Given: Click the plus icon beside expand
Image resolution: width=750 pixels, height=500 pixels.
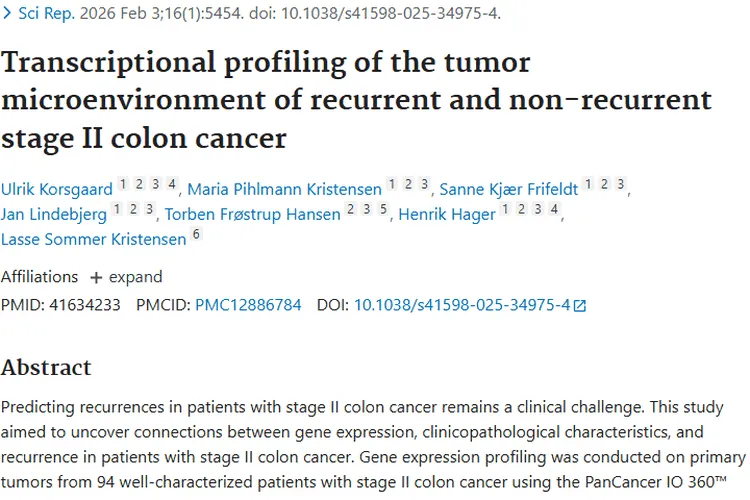Looking at the screenshot, I should [96, 277].
